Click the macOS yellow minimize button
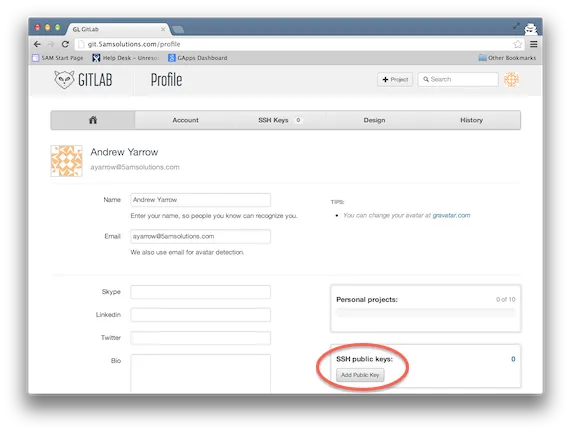This screenshot has width=571, height=433. (x=47, y=27)
